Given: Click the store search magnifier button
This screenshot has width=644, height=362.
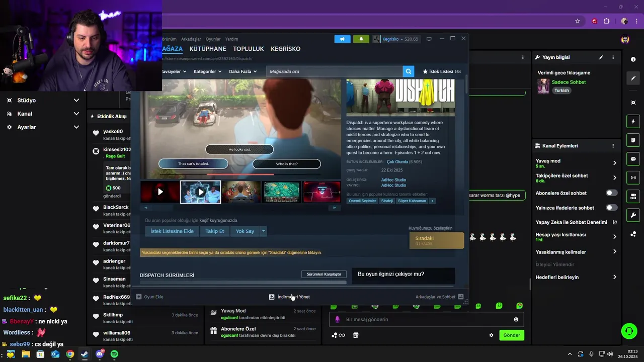Looking at the screenshot, I should [409, 71].
